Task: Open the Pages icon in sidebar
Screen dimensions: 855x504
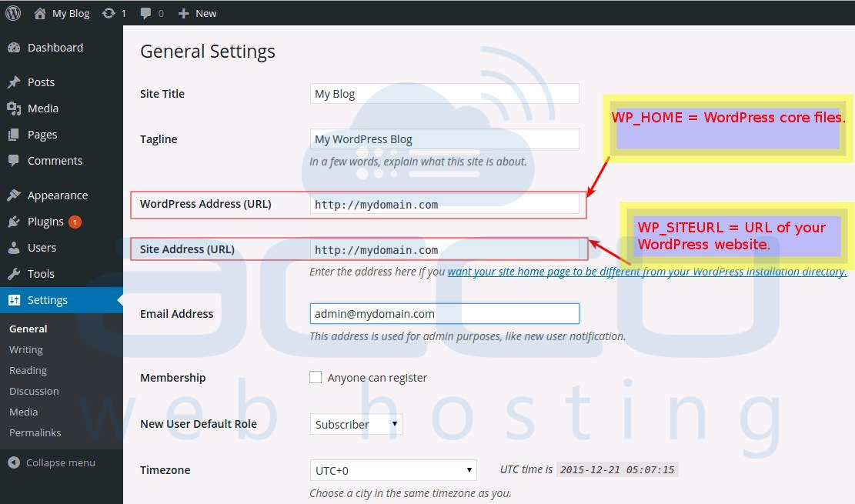Action: click(17, 134)
